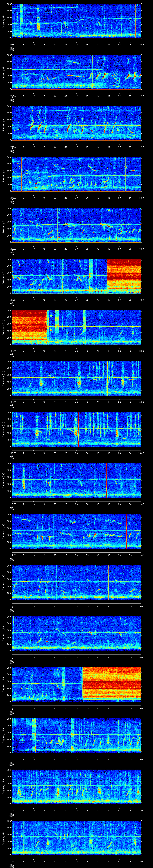This screenshot has width=153, height=868.
Task: Click the '1:02:00' start time label
Action: (x=12, y=96)
